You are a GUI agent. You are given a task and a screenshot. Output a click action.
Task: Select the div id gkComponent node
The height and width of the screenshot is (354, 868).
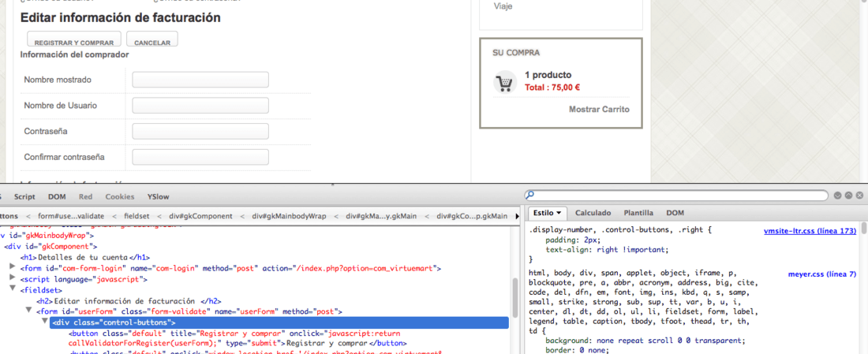click(51, 247)
